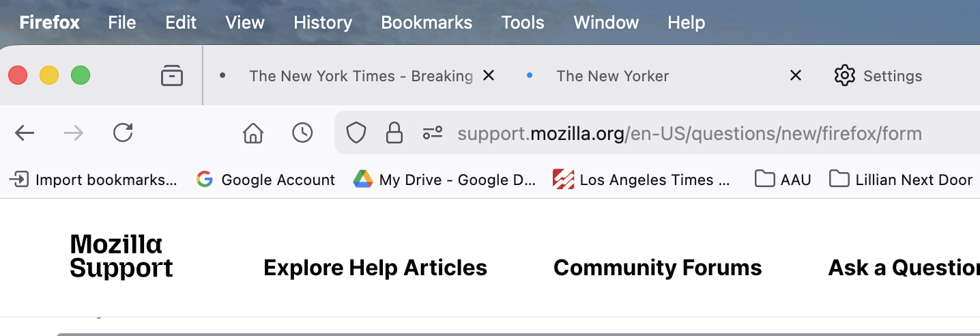Switch to The New Yorker tab
Viewport: 980px width, 336px height.
tap(612, 76)
